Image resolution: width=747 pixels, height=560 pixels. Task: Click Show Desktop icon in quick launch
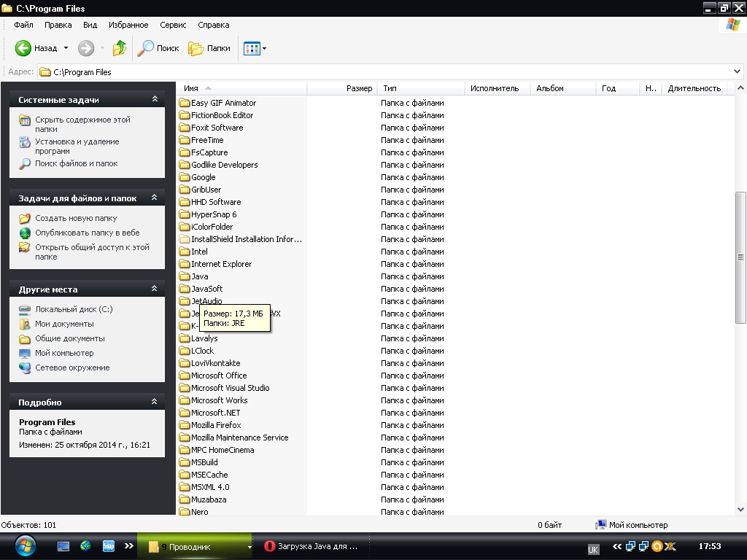coord(63,547)
